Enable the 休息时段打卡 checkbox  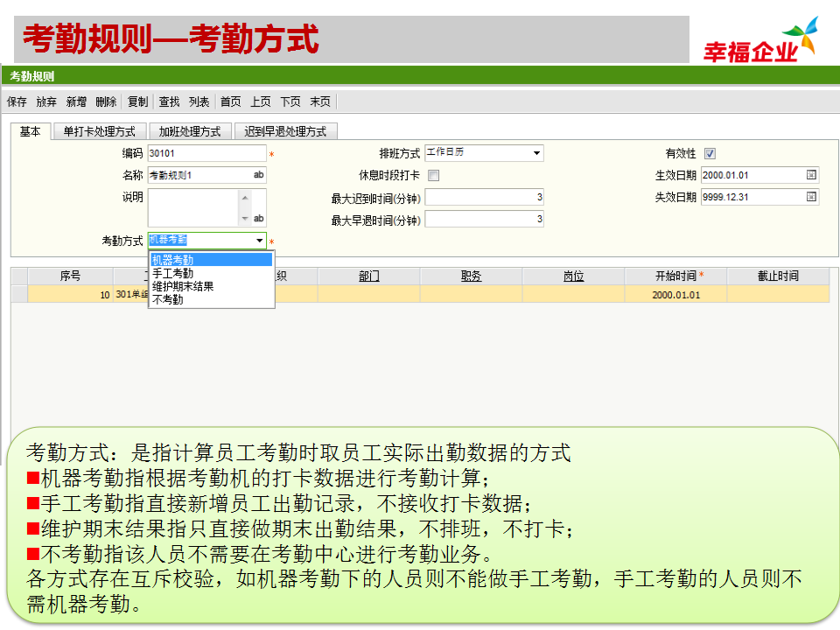pos(434,175)
